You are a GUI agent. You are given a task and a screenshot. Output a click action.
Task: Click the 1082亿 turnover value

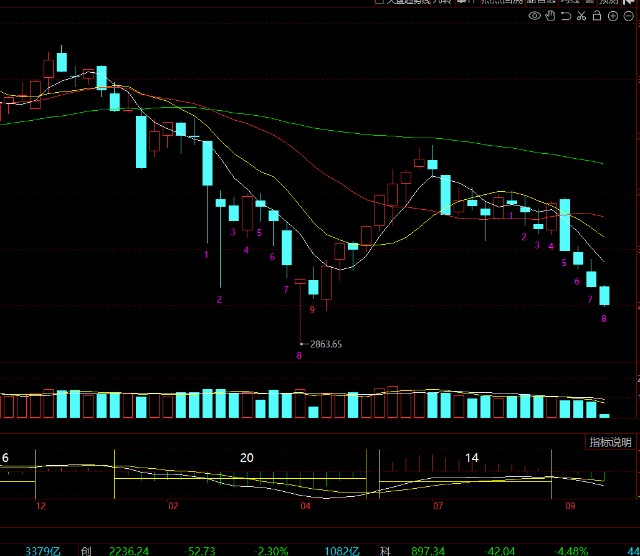click(342, 551)
